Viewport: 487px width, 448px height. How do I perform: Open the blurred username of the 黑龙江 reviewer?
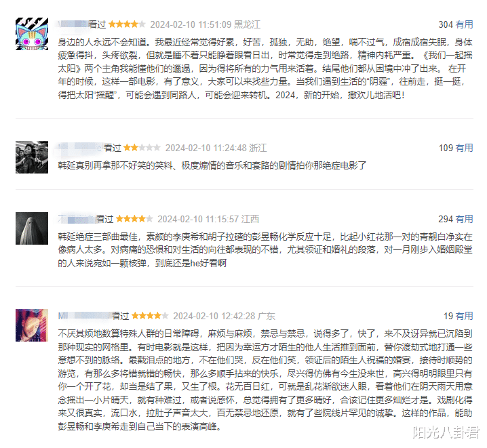[72, 24]
